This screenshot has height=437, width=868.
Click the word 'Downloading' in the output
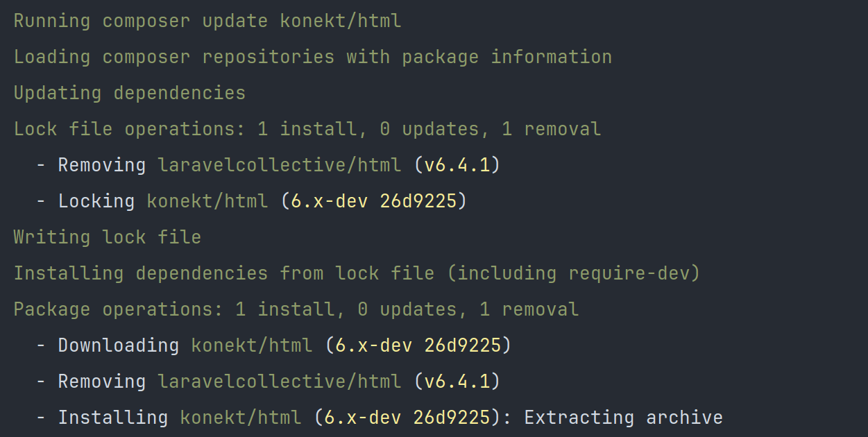point(118,345)
